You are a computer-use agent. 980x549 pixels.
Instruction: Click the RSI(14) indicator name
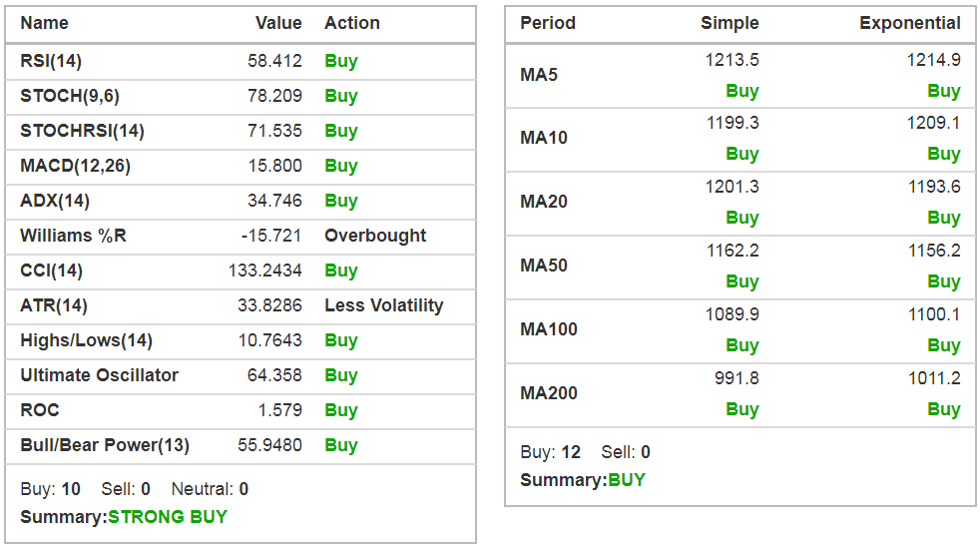(51, 61)
